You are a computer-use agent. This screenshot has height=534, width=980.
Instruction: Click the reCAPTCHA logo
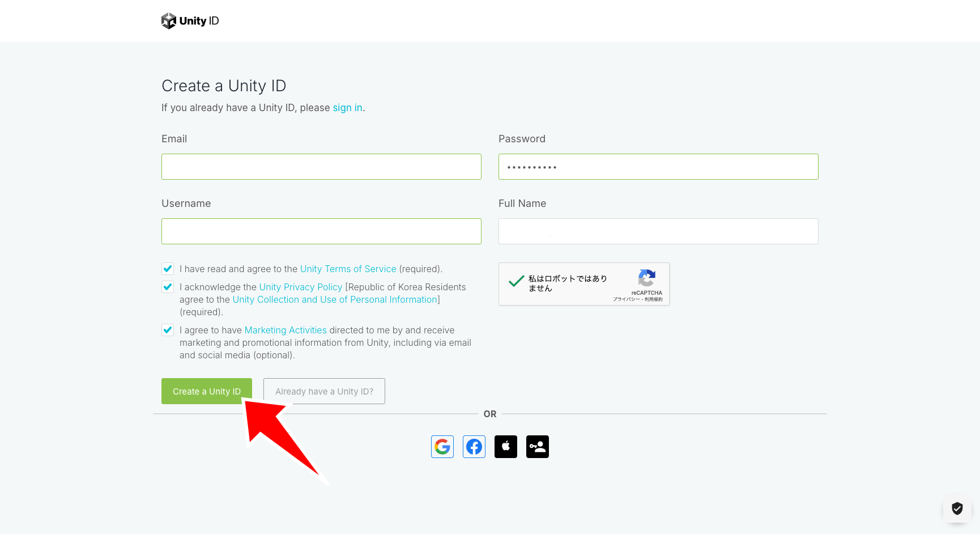coord(646,278)
